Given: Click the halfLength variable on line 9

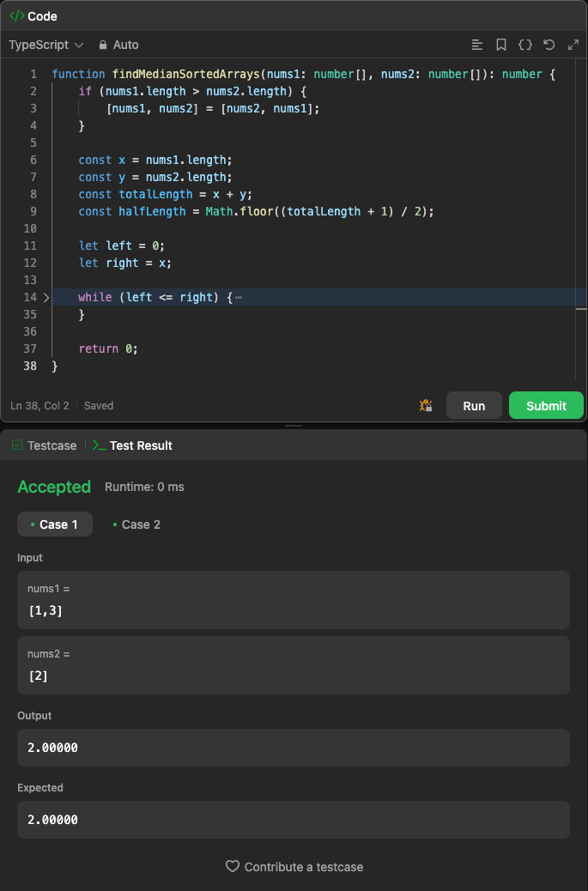Looking at the screenshot, I should [152, 211].
